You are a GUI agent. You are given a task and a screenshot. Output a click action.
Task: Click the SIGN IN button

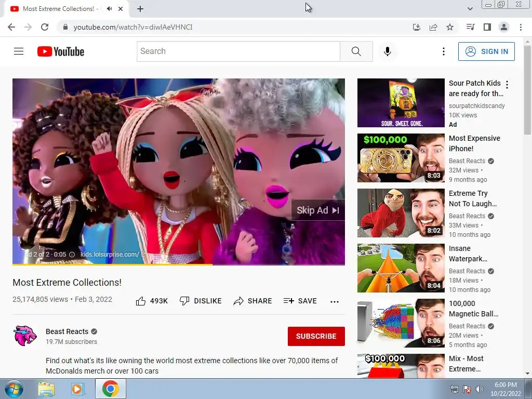(486, 51)
